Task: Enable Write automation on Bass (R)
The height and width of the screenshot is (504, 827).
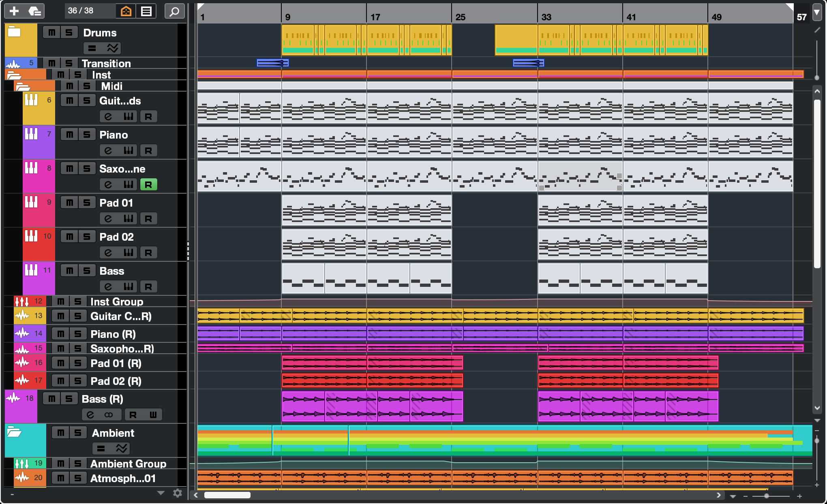Action: [x=153, y=415]
